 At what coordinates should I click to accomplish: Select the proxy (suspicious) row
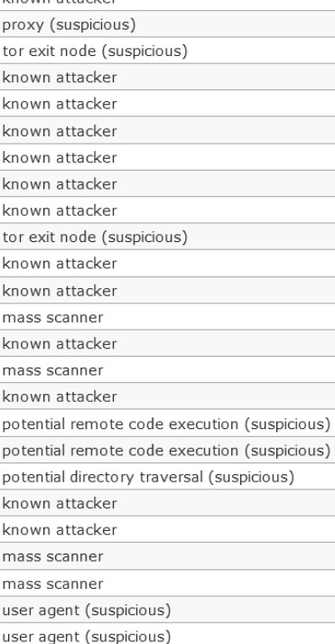(168, 24)
